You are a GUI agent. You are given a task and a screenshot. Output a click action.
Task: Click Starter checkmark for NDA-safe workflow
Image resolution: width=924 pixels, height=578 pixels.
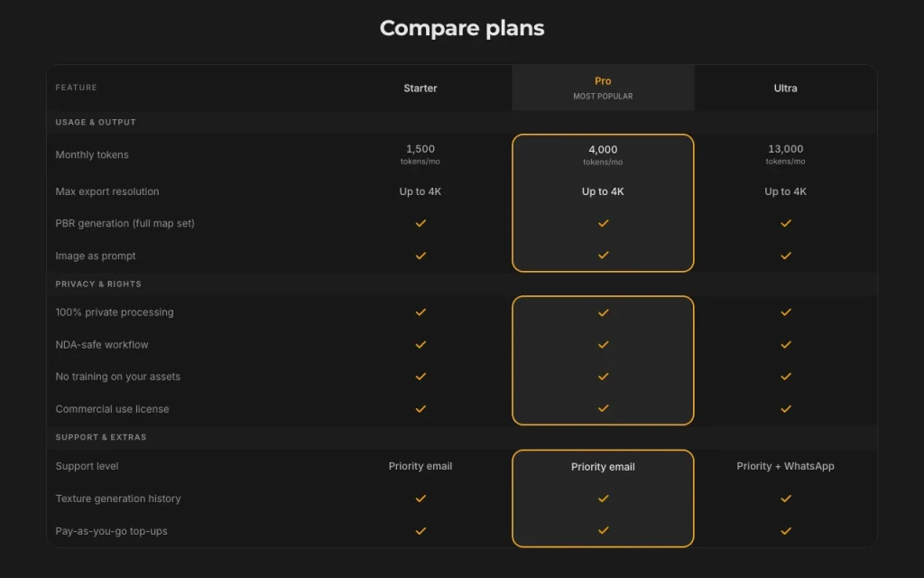coord(420,344)
